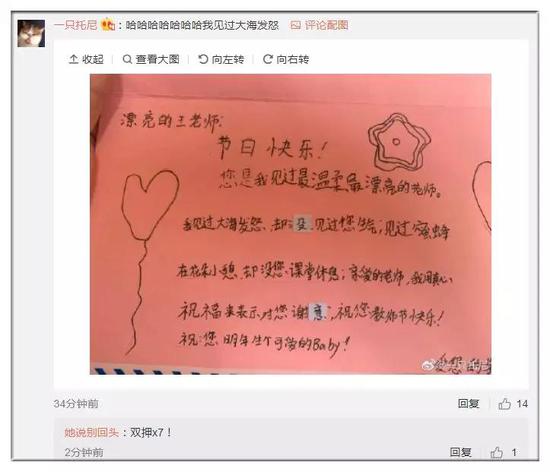This screenshot has height=472, width=550.
Task: Reply to the 34分钟前 comment
Action: (468, 404)
